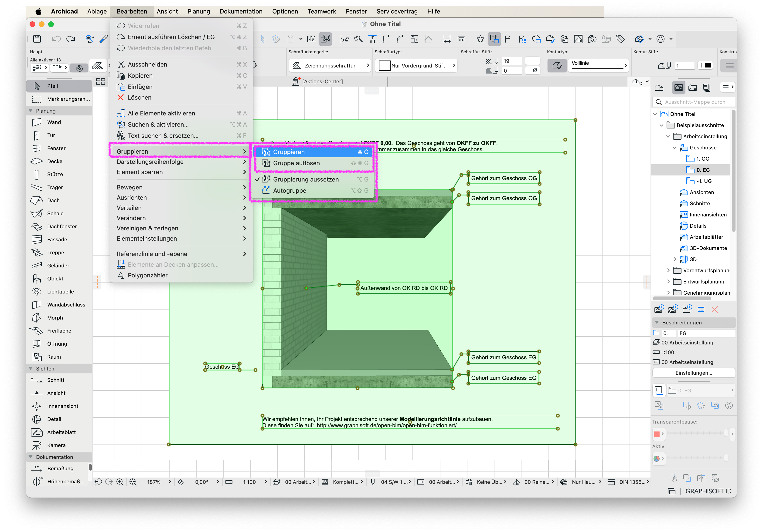Open the Nur Vordergrund-Stift dropdown
The width and height of the screenshot is (763, 532).
point(416,66)
